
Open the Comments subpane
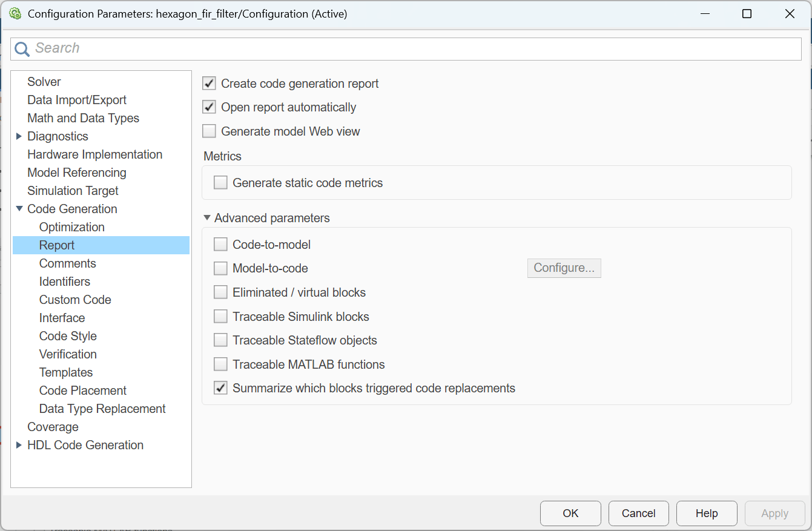[67, 263]
